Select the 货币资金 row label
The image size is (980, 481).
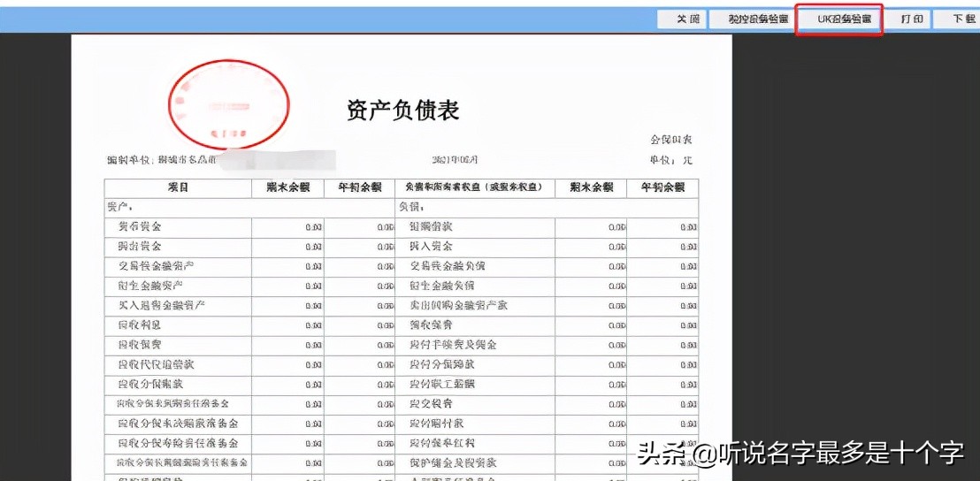[140, 226]
